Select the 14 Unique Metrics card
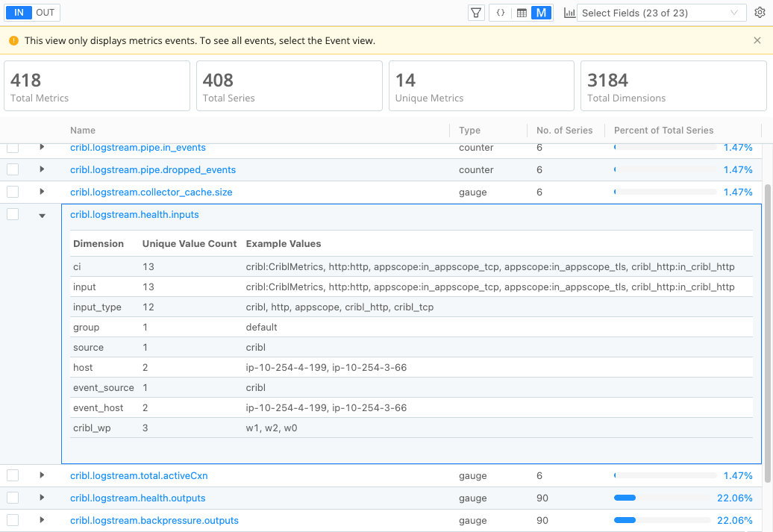773x532 pixels. pos(482,86)
